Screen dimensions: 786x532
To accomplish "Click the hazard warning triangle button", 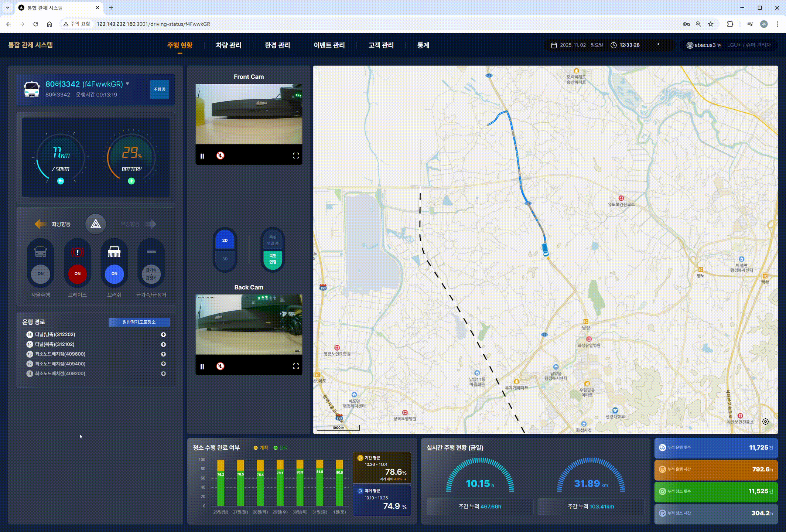I will pos(96,224).
